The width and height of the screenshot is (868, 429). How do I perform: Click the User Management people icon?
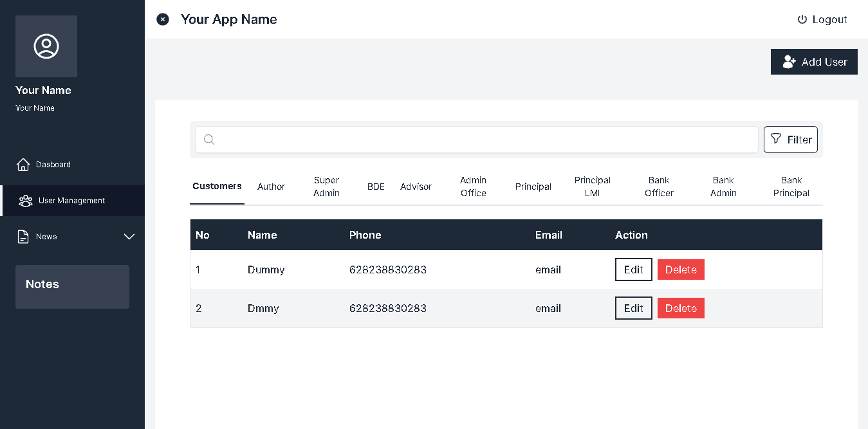[x=26, y=201]
